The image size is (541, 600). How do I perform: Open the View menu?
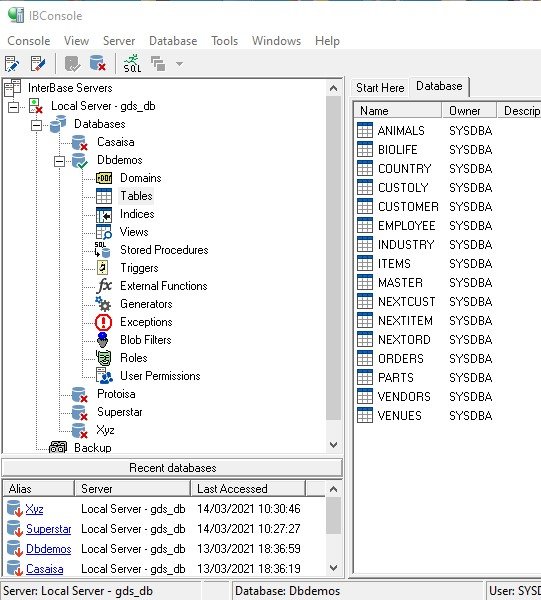[77, 41]
